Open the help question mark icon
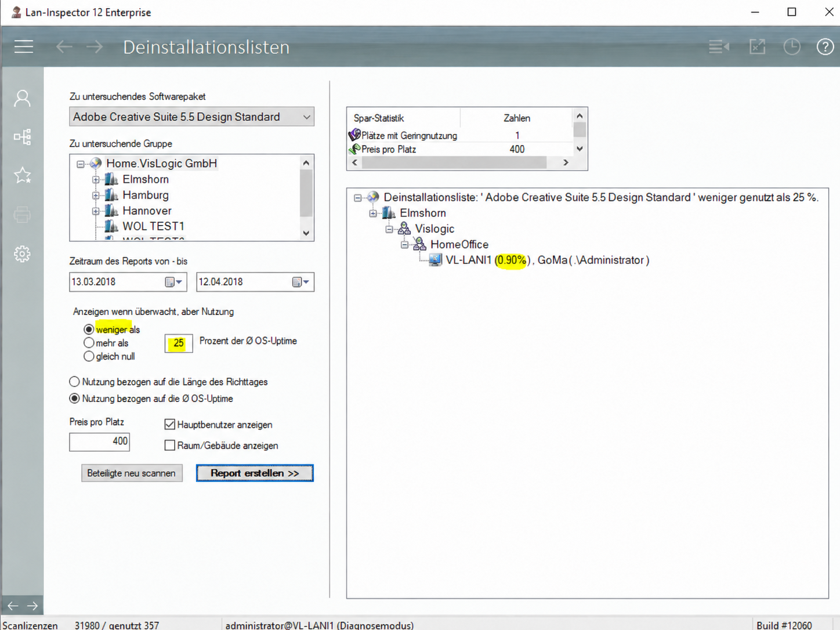Image resolution: width=840 pixels, height=630 pixels. [825, 47]
